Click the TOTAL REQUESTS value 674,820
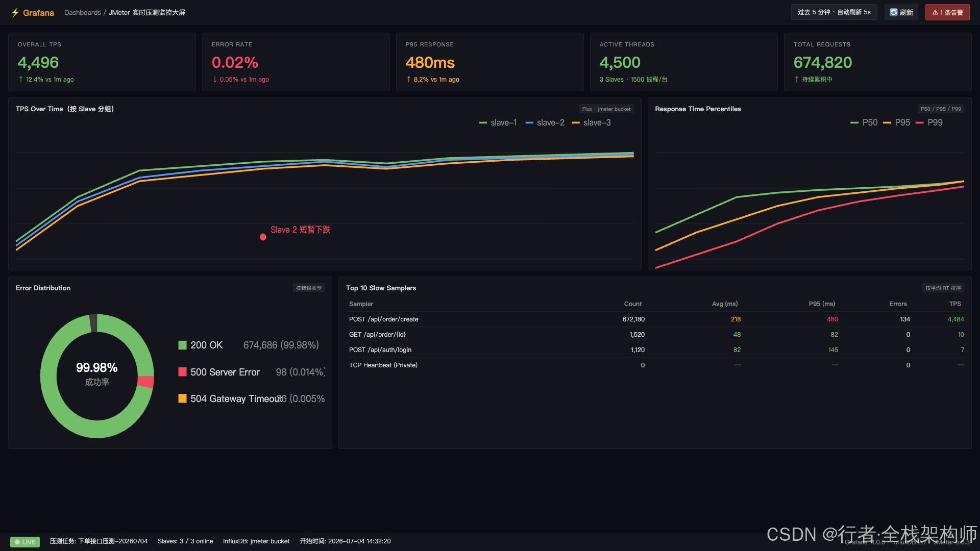Image resolution: width=980 pixels, height=551 pixels. tap(823, 62)
